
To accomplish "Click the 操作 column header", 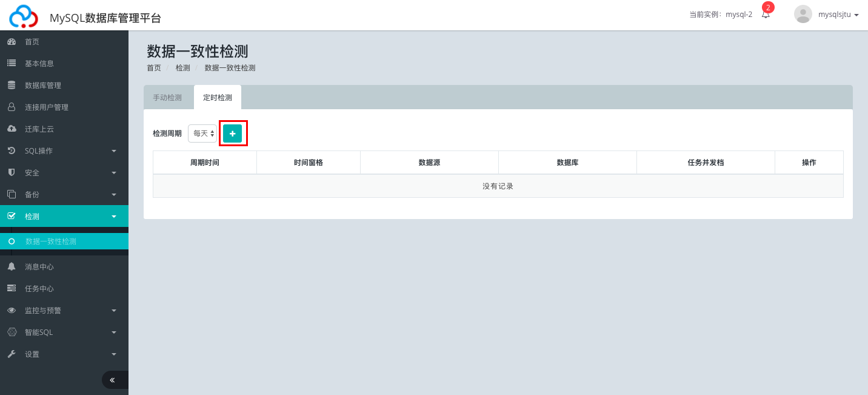I will pos(809,163).
